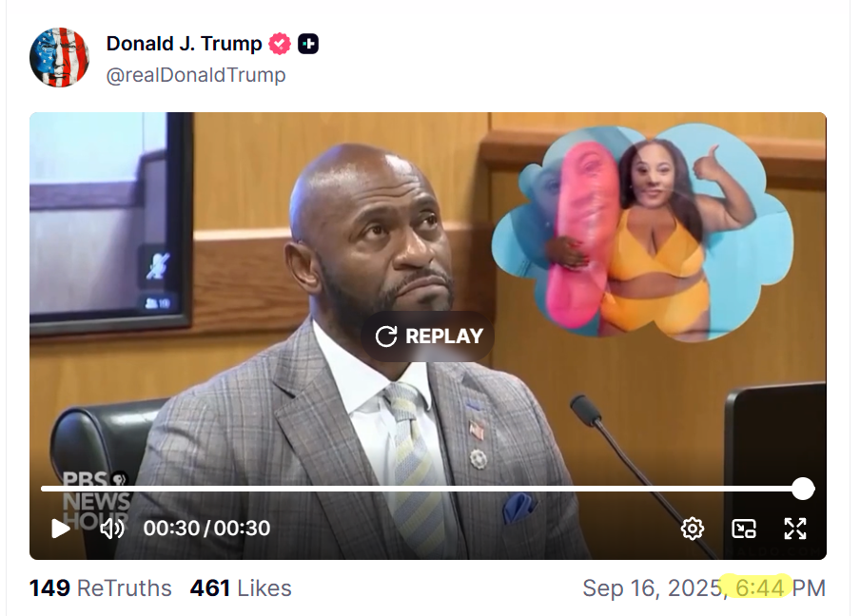Screen dimensions: 860x616
Task: Click the PBS News Hour watermark
Action: tap(96, 501)
